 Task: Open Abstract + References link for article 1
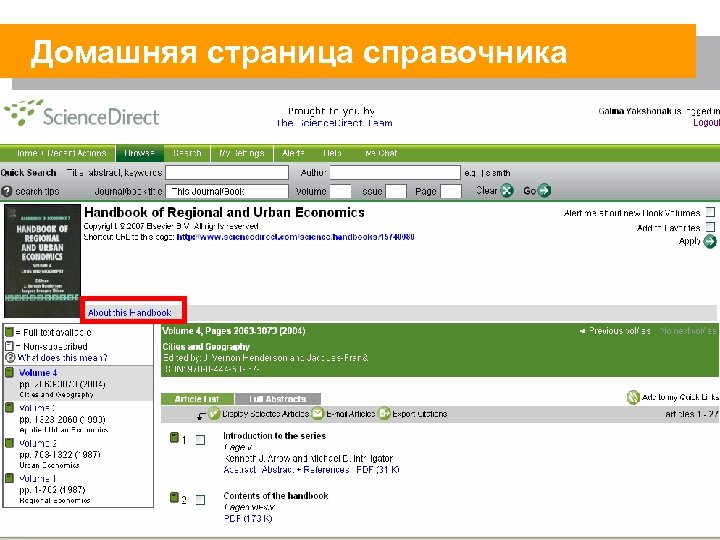[305, 470]
